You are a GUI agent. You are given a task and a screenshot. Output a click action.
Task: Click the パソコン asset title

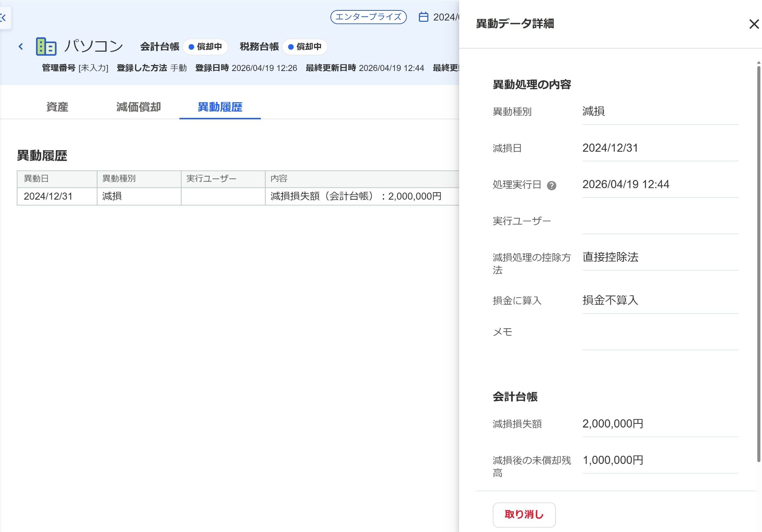click(94, 46)
